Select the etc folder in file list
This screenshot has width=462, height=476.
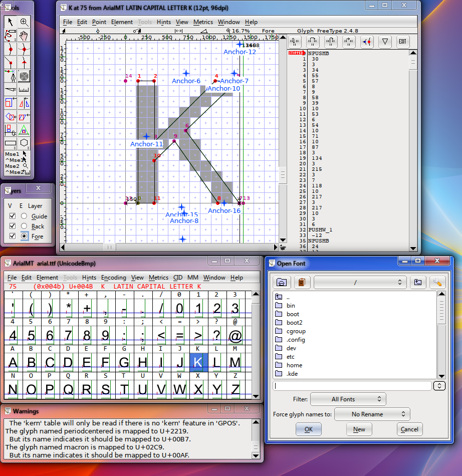point(291,357)
